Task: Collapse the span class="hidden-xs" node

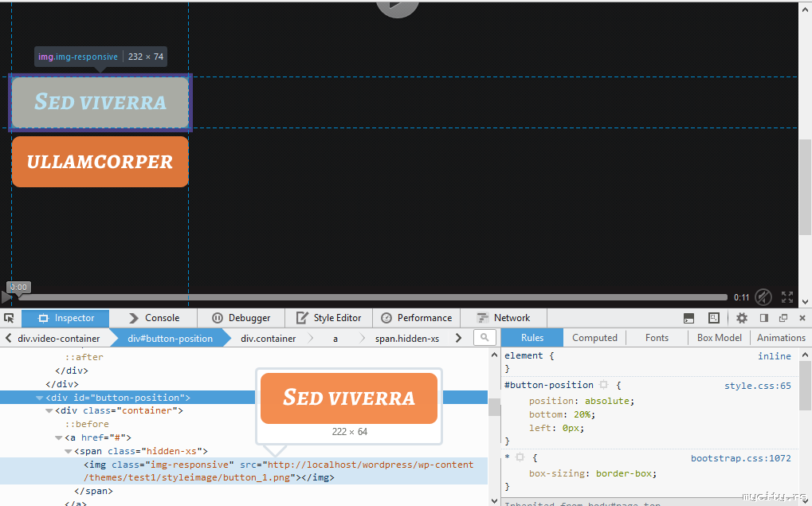Action: (x=69, y=452)
